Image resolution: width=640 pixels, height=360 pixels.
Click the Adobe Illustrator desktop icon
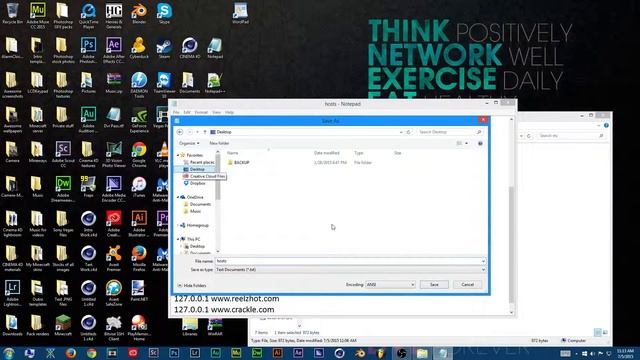(139, 224)
